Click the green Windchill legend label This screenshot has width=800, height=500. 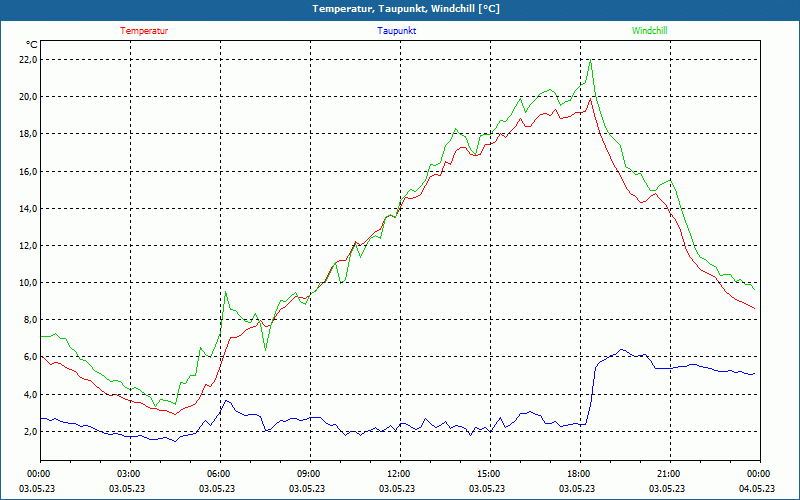point(649,31)
